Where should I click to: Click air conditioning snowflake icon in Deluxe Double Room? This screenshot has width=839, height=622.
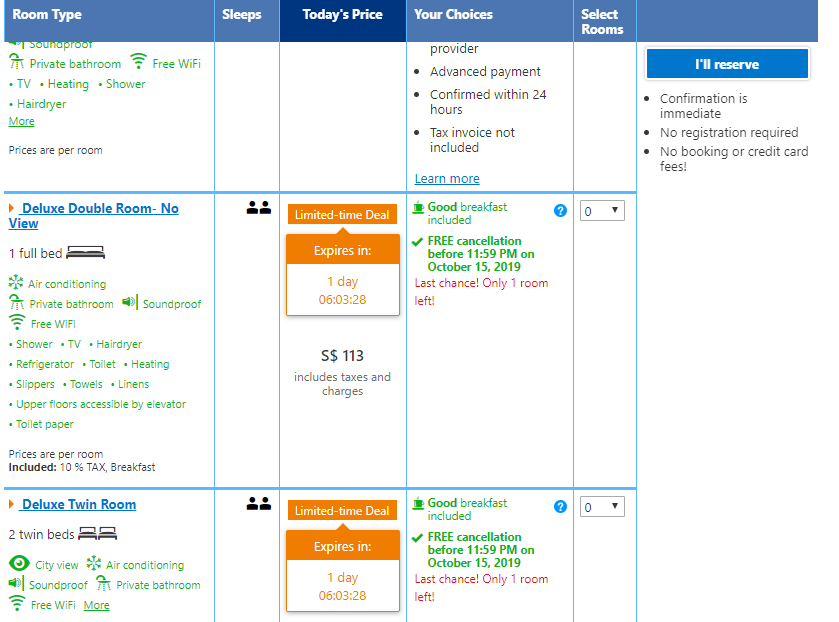tap(16, 283)
